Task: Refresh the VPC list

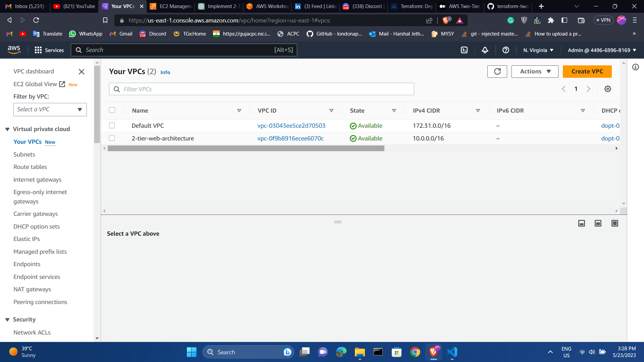Action: click(497, 71)
